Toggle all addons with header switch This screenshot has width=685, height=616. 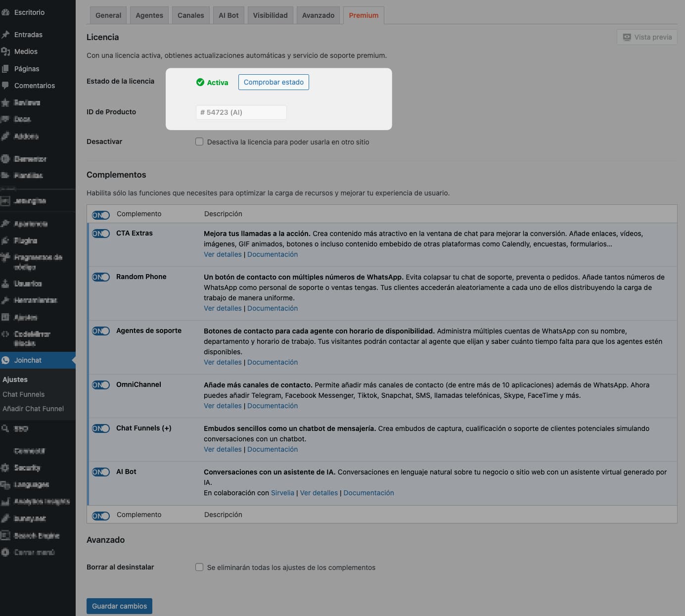(101, 215)
